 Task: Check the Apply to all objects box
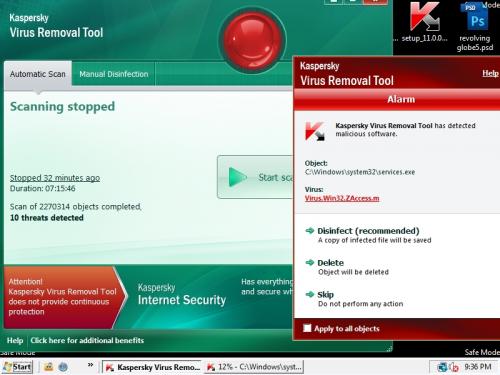(307, 328)
